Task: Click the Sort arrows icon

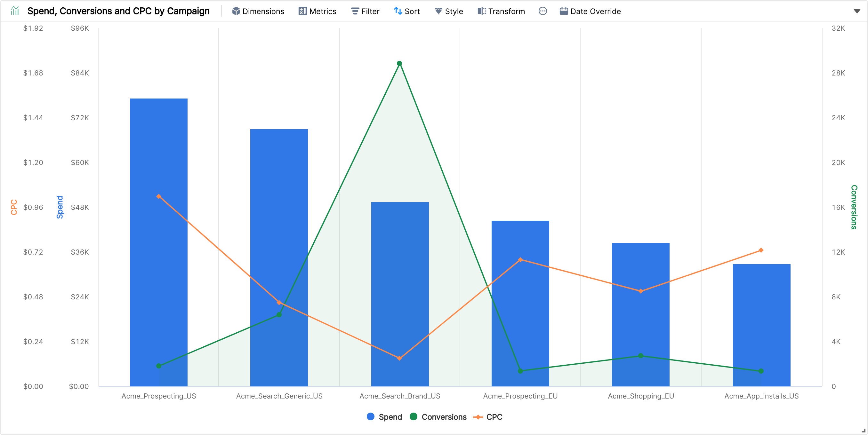Action: (398, 11)
